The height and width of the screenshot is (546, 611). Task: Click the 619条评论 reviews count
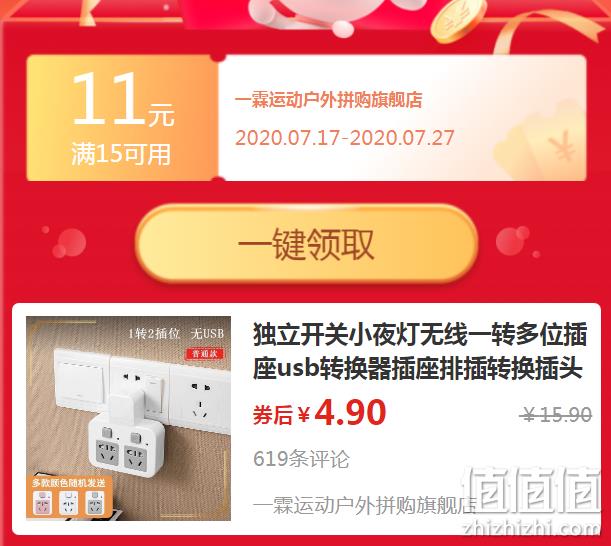301,459
